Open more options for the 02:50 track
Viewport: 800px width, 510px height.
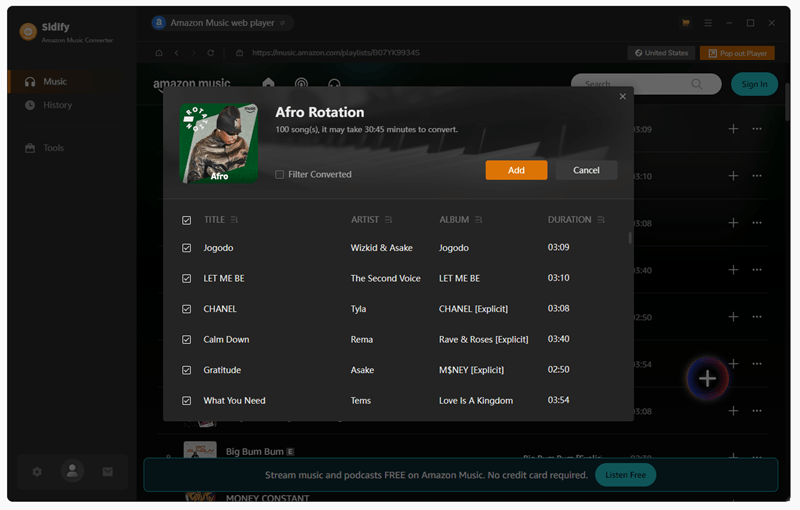pos(757,317)
